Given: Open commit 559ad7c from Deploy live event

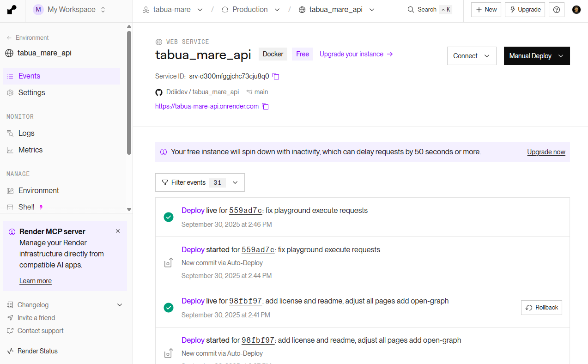Looking at the screenshot, I should 245,211.
